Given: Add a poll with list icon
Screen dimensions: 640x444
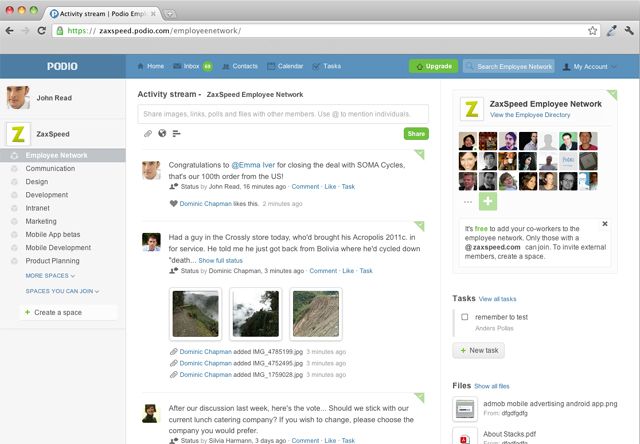Looking at the screenshot, I should (176, 133).
